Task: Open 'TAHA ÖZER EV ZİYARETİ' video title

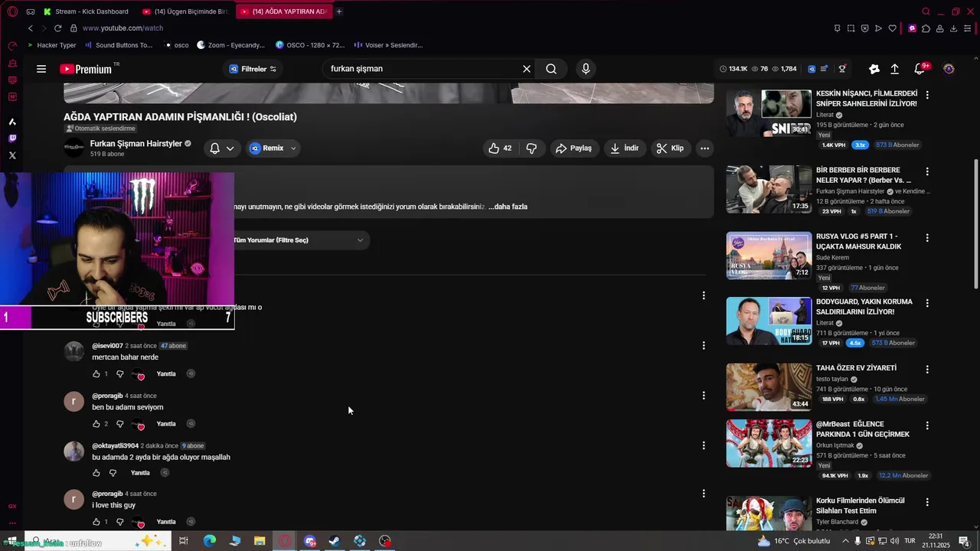Action: 856,368
